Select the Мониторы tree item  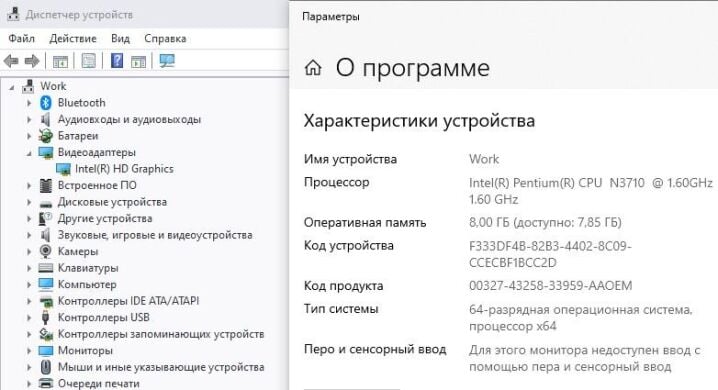pyautogui.click(x=85, y=351)
